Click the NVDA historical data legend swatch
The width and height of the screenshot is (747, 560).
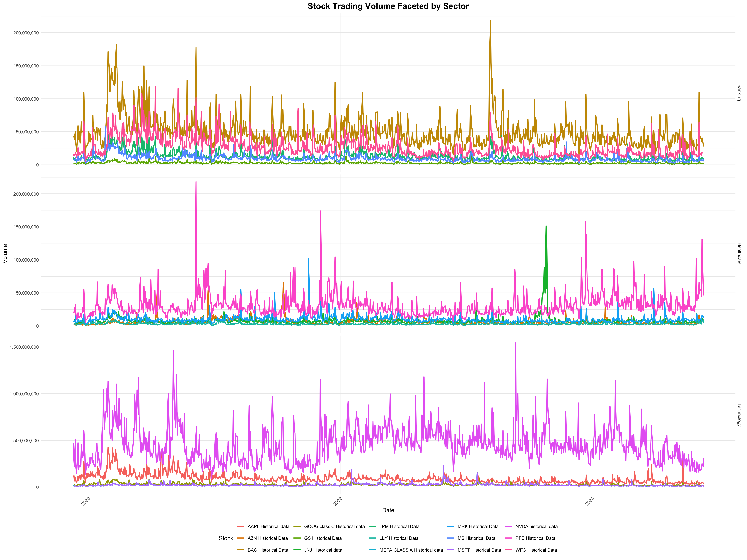pos(509,526)
